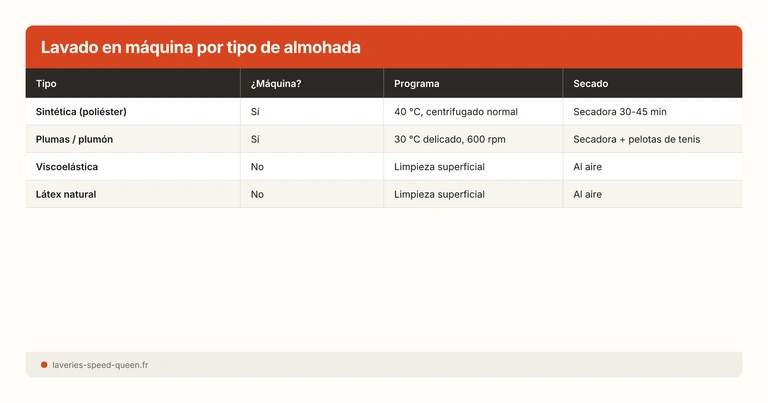Screen dimensions: 768x403
Task: Click the title 'Lavado en máquina por tipo de almohada'
Action: click(x=200, y=48)
